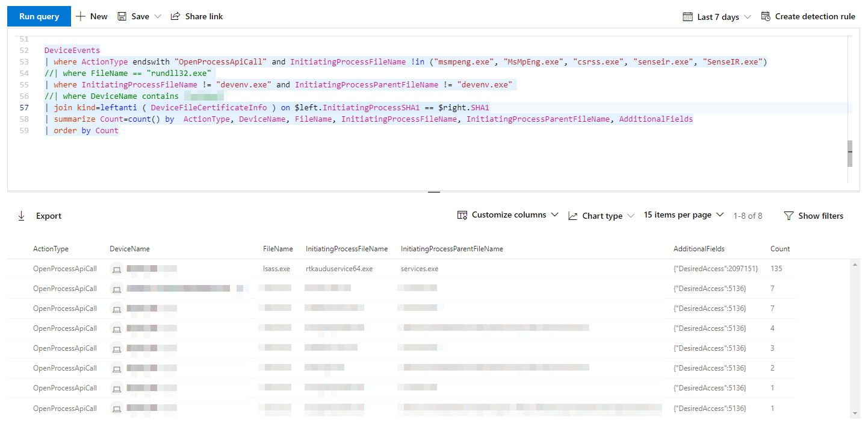Click the Chart type graph icon
Image resolution: width=868 pixels, height=423 pixels.
click(573, 216)
